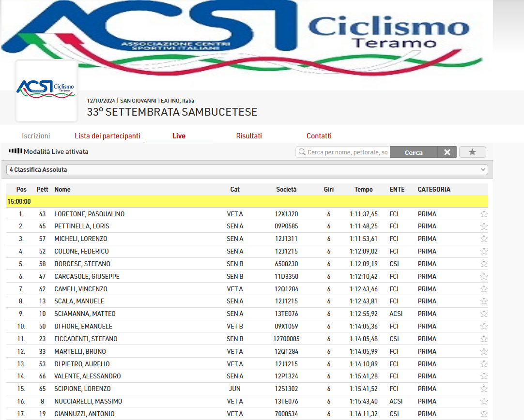Click time 1:11:37,45

[x=364, y=214]
